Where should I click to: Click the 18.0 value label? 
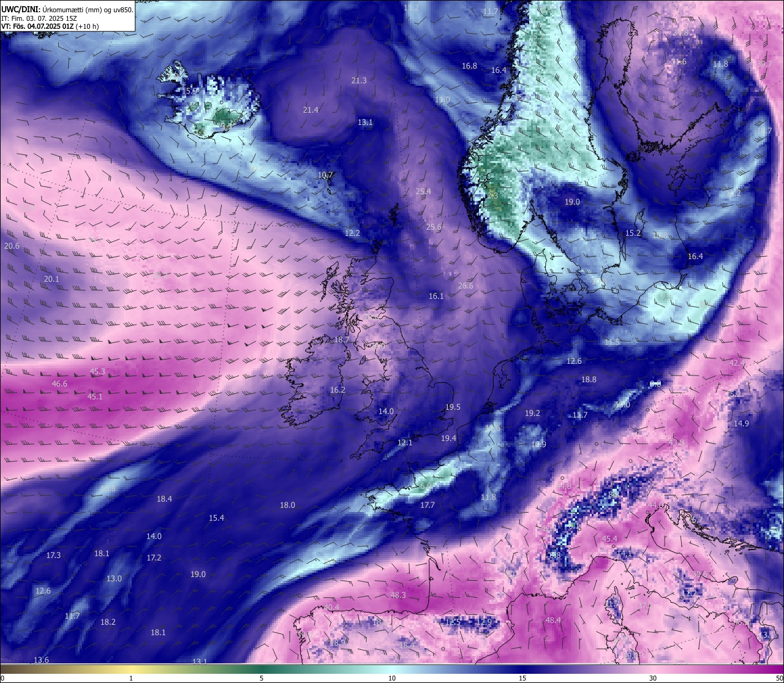[x=287, y=505]
